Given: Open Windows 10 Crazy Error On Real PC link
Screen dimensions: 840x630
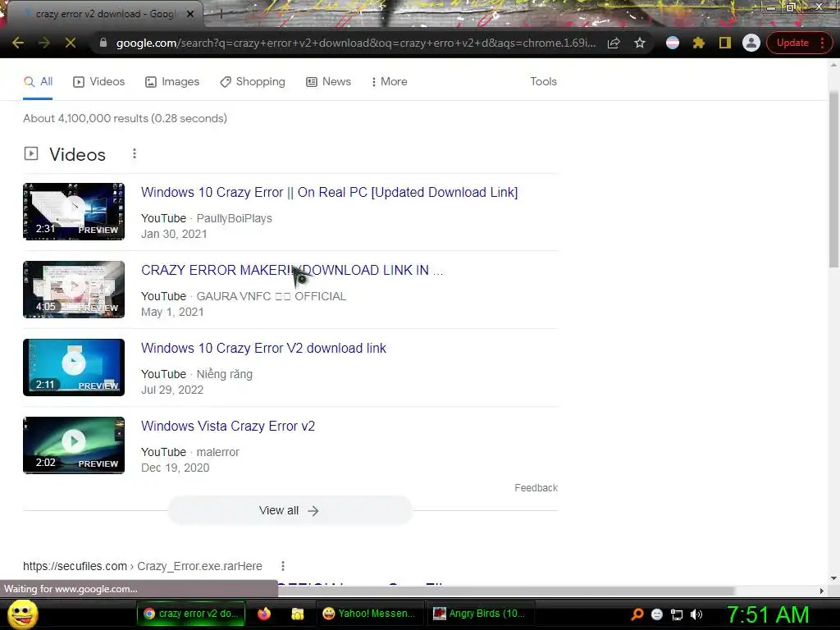Looking at the screenshot, I should point(329,192).
